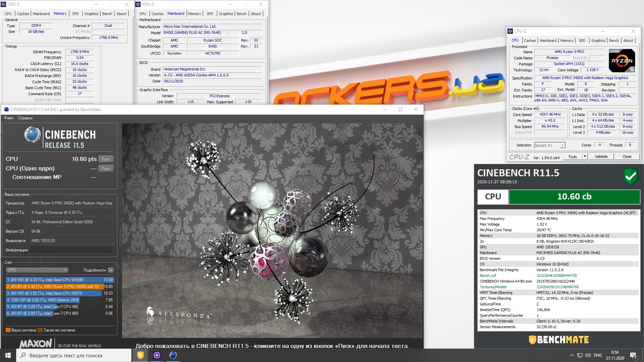The width and height of the screenshot is (644, 362).
Task: Open the Socket #1 selection dropdown
Action: pos(550,145)
